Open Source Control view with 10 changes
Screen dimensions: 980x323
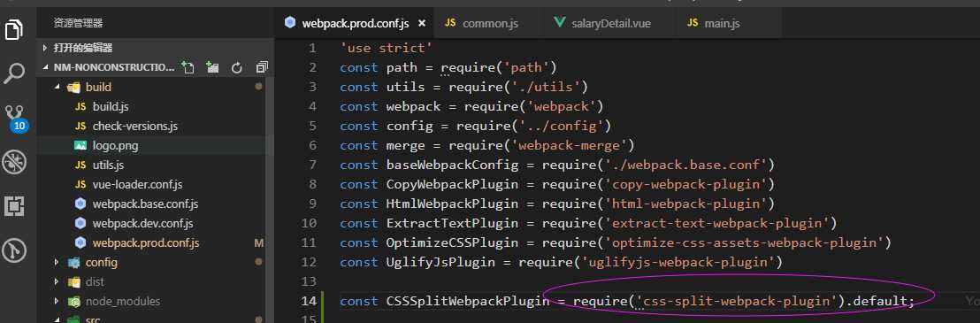[x=15, y=119]
